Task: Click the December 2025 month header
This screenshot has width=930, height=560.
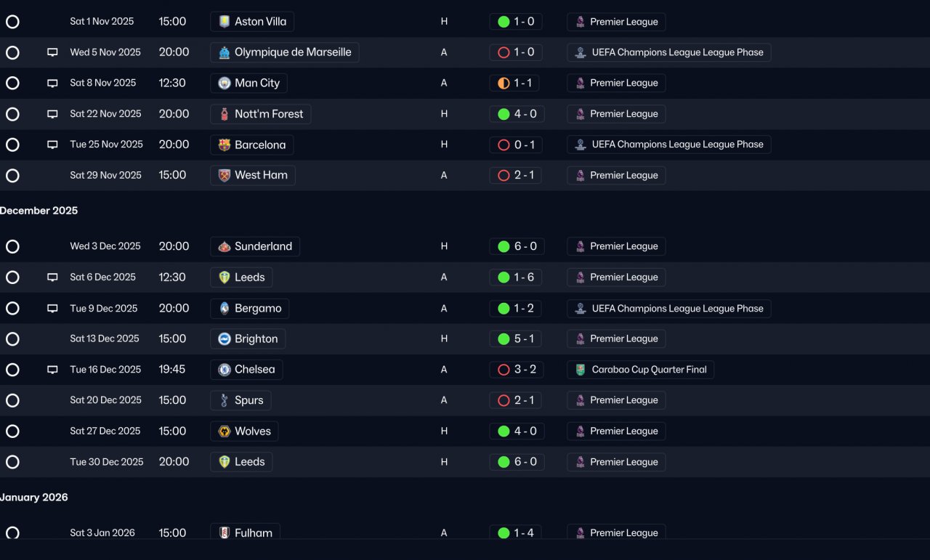Action: click(x=39, y=211)
